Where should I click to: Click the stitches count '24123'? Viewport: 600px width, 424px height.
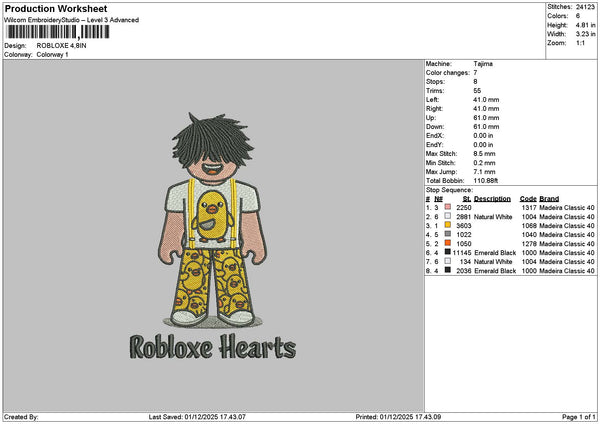(x=585, y=7)
